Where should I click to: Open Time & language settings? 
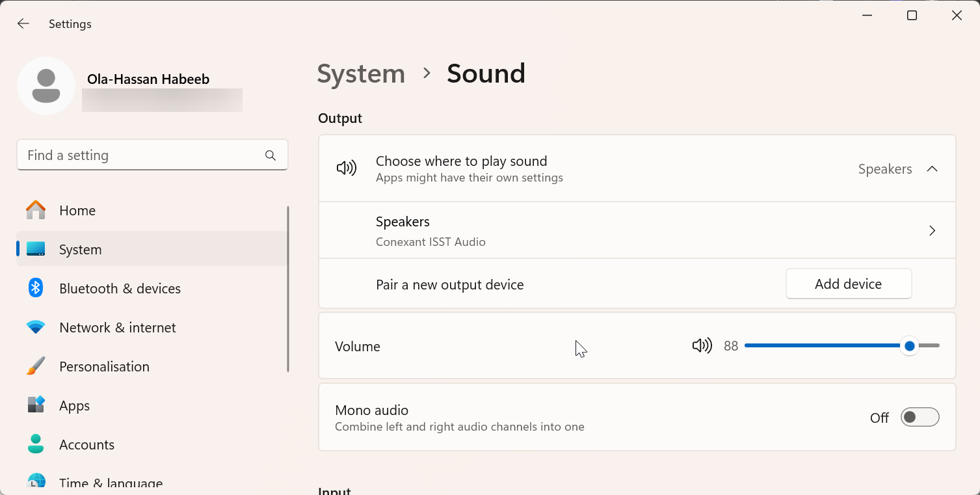point(111,483)
